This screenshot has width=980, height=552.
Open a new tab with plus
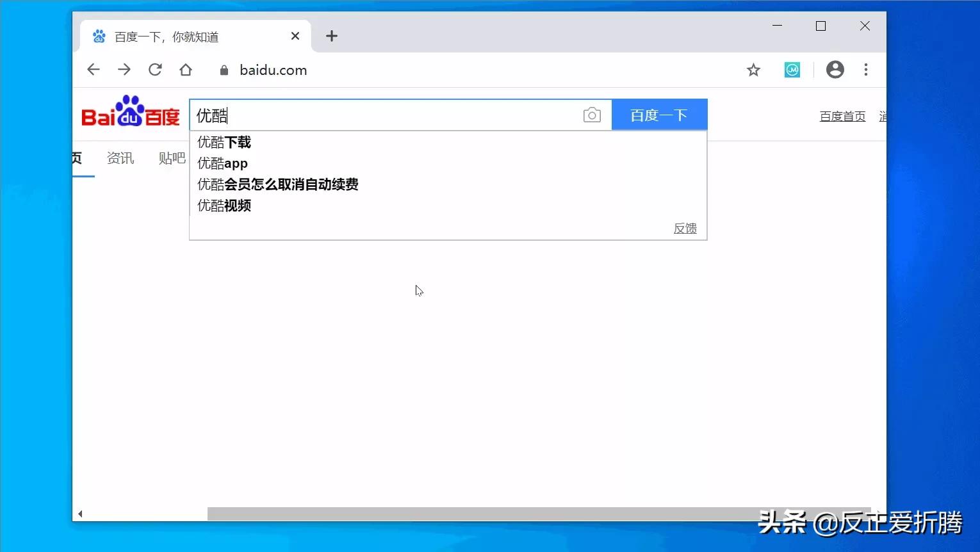tap(332, 36)
